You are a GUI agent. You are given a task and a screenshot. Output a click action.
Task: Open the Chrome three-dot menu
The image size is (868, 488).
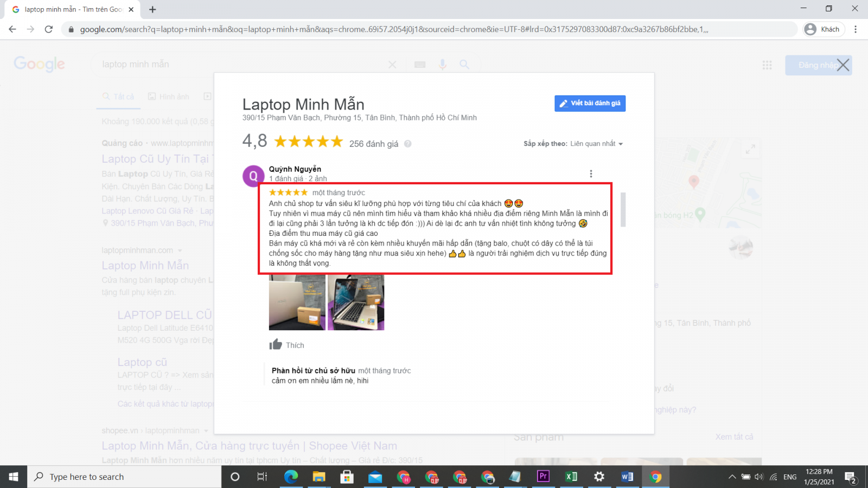(856, 29)
